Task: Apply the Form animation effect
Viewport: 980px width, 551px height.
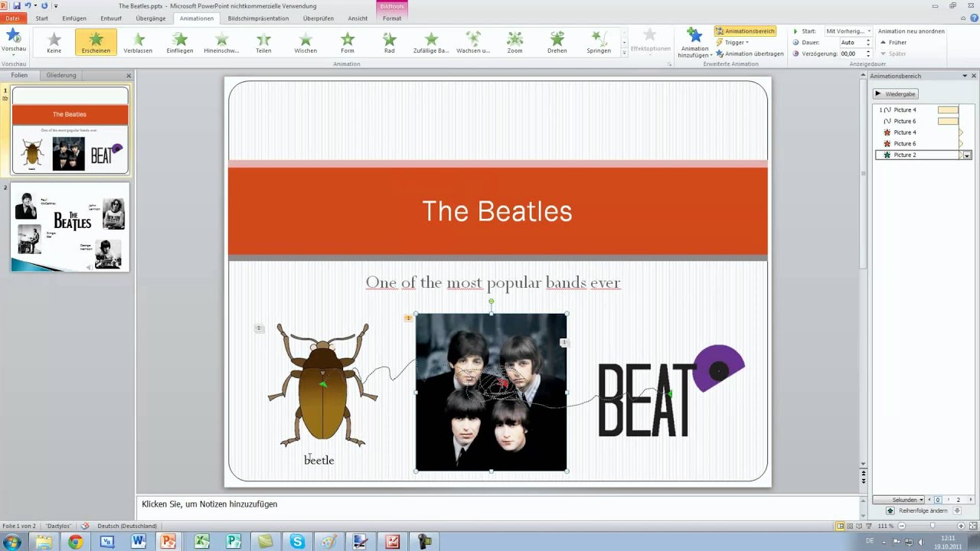Action: (x=348, y=43)
